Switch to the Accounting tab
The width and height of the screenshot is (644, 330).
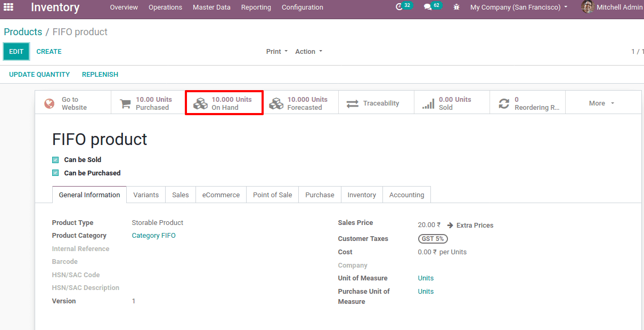(x=406, y=195)
